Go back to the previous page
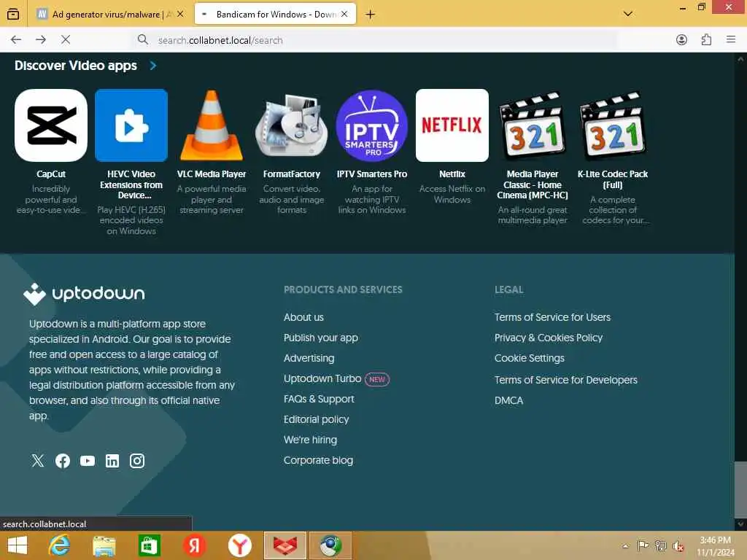The height and width of the screenshot is (560, 747). pos(16,40)
